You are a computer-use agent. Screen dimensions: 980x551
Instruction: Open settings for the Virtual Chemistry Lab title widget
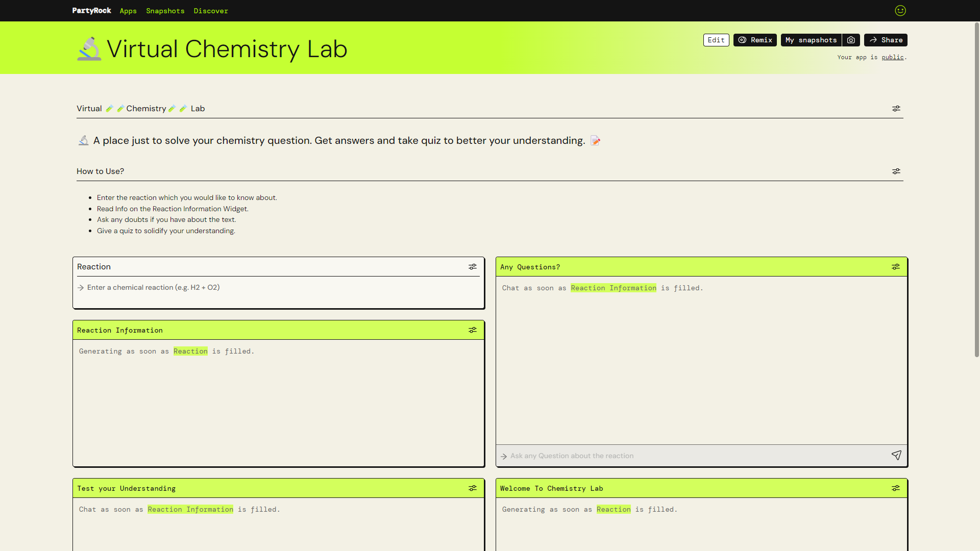point(896,108)
